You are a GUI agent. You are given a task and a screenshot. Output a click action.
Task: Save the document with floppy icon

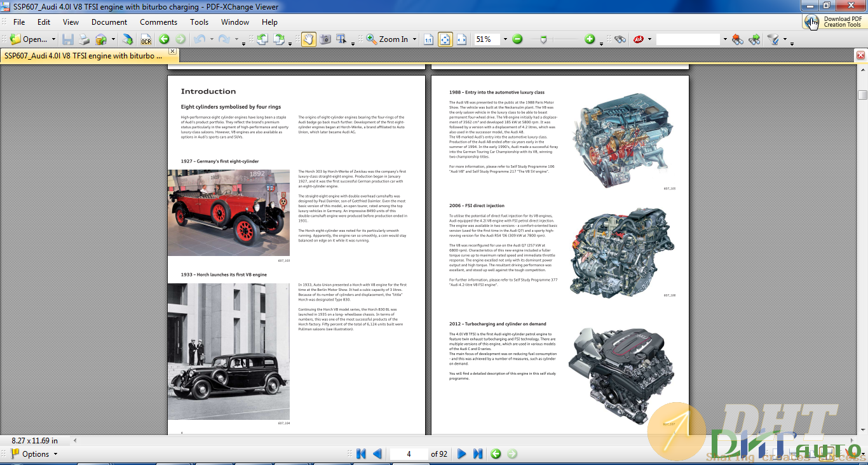68,39
